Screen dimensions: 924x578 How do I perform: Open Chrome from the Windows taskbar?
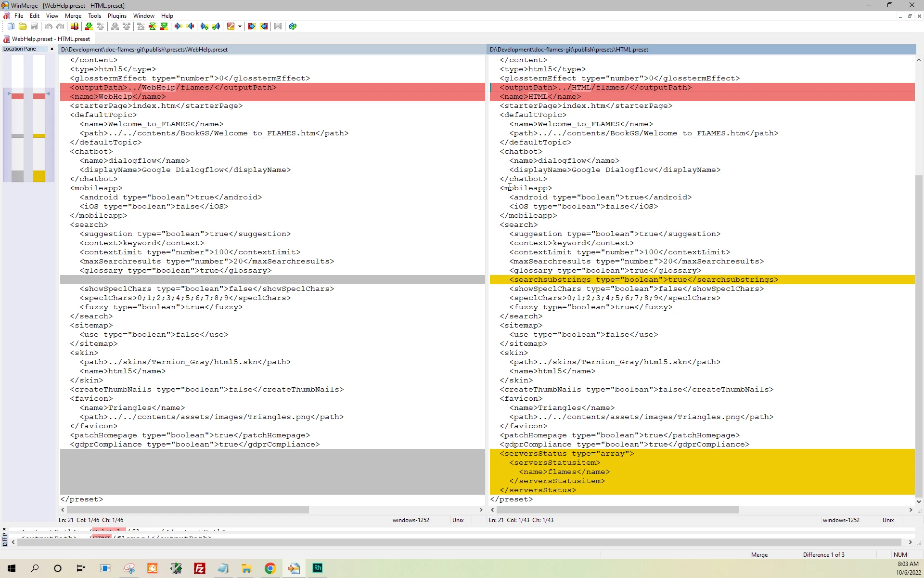(270, 568)
